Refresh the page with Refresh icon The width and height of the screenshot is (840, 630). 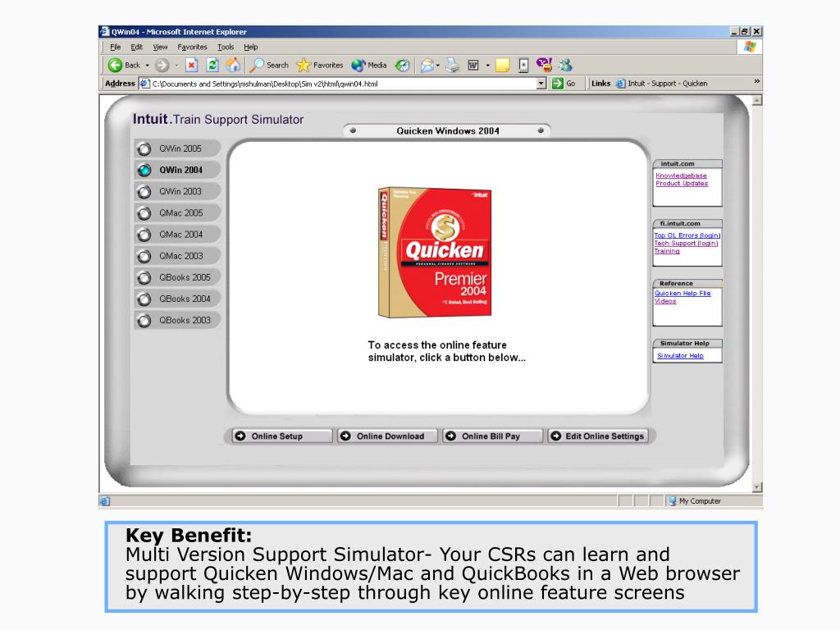pos(212,66)
